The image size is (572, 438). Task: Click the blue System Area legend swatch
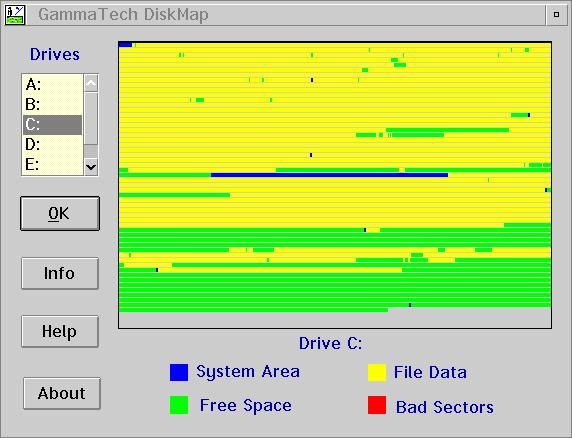click(x=179, y=372)
